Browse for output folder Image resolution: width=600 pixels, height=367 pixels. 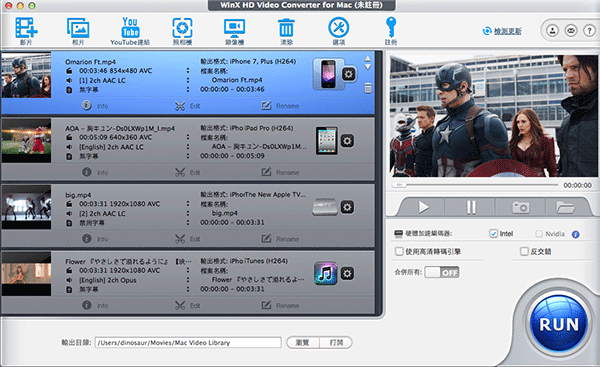tap(303, 343)
